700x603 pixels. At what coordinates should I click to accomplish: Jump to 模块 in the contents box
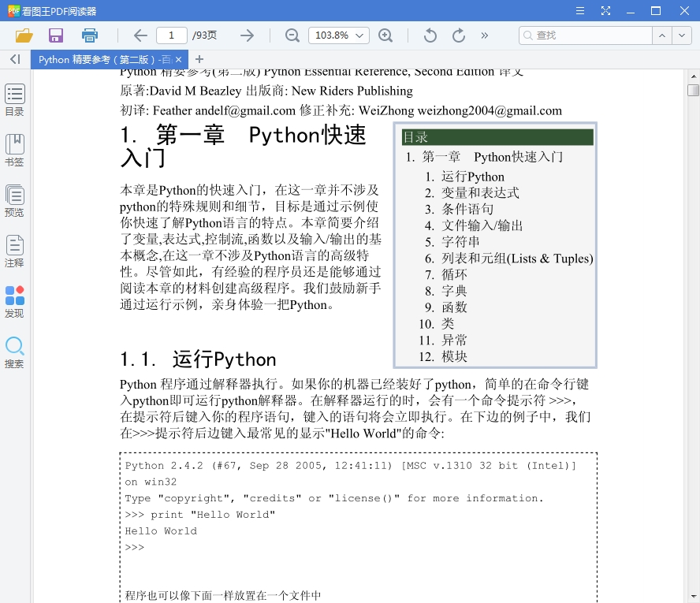point(455,356)
